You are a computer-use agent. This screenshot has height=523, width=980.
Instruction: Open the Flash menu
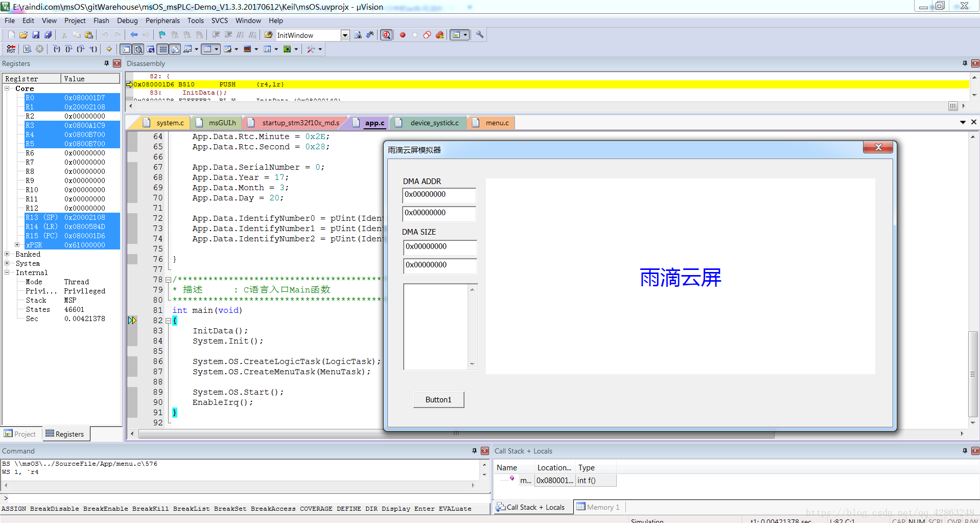pos(101,20)
